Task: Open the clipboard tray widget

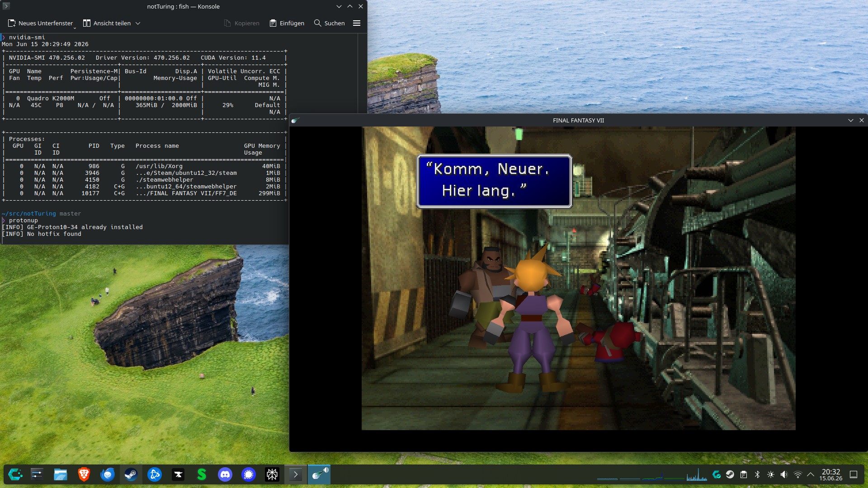Action: point(744,474)
